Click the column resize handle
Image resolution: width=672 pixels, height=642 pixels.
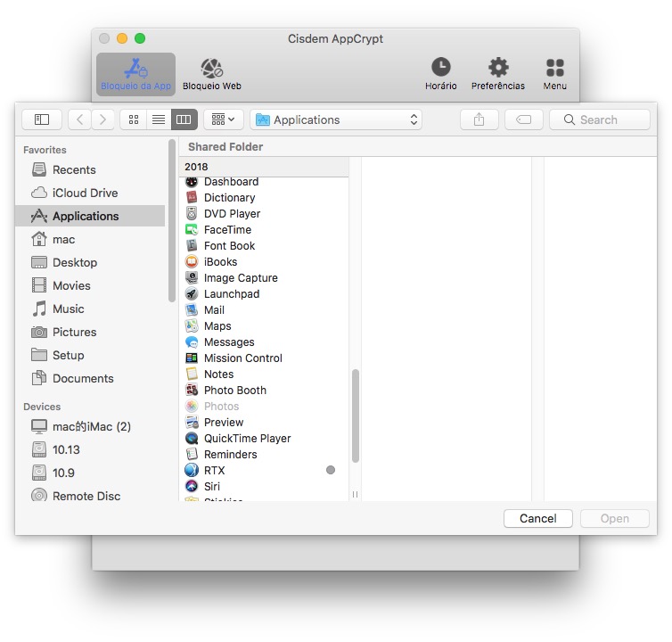[x=355, y=495]
